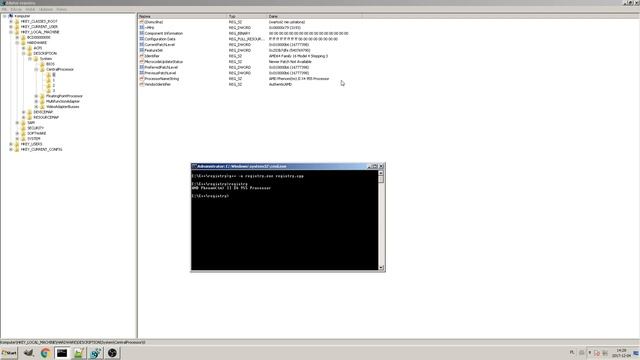Screen dimensions: 640x360
Task: Select the SYSTEM key under HKEY_LOCAL_MACHINE
Action: 33,139
